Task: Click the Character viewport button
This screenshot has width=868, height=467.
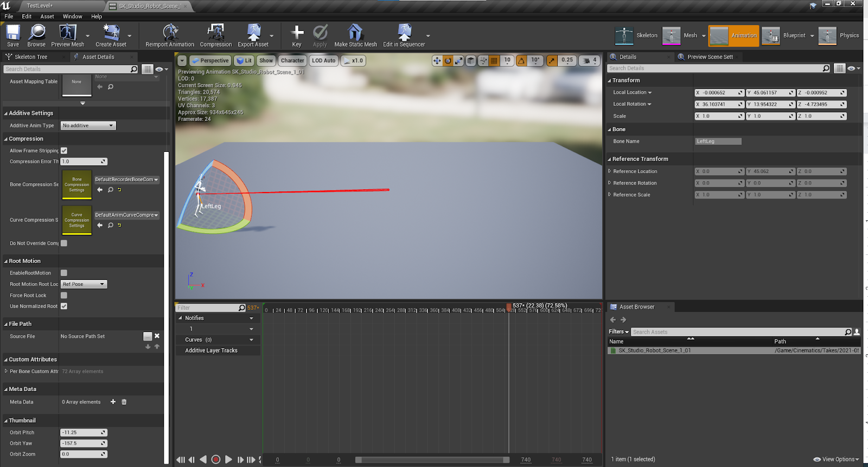Action: [292, 61]
